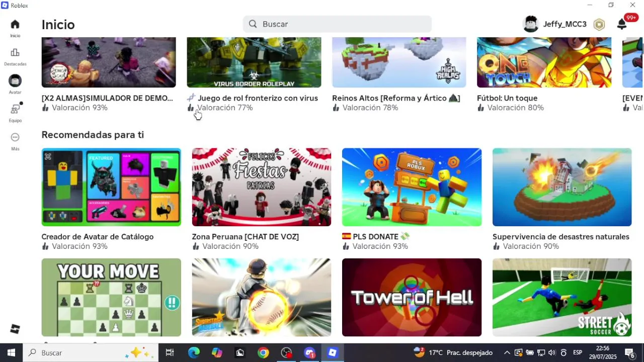Open Task View in the taskbar
644x362 pixels.
point(170,353)
